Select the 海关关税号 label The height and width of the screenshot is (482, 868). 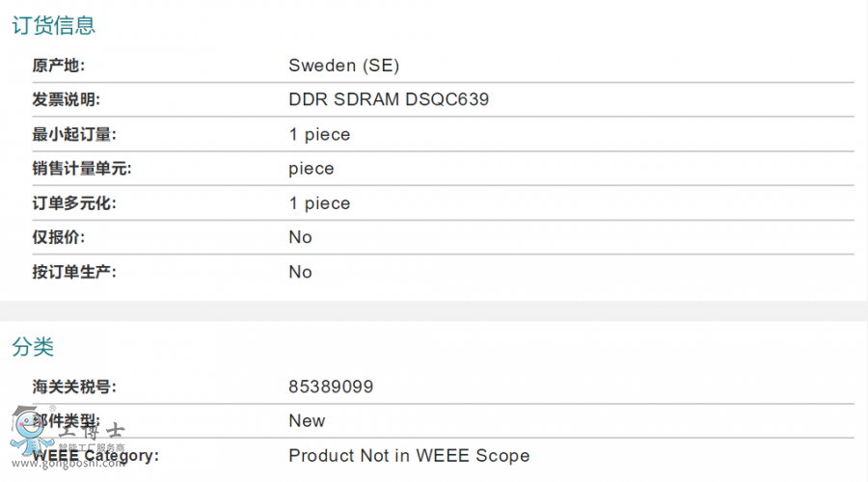pos(74,387)
